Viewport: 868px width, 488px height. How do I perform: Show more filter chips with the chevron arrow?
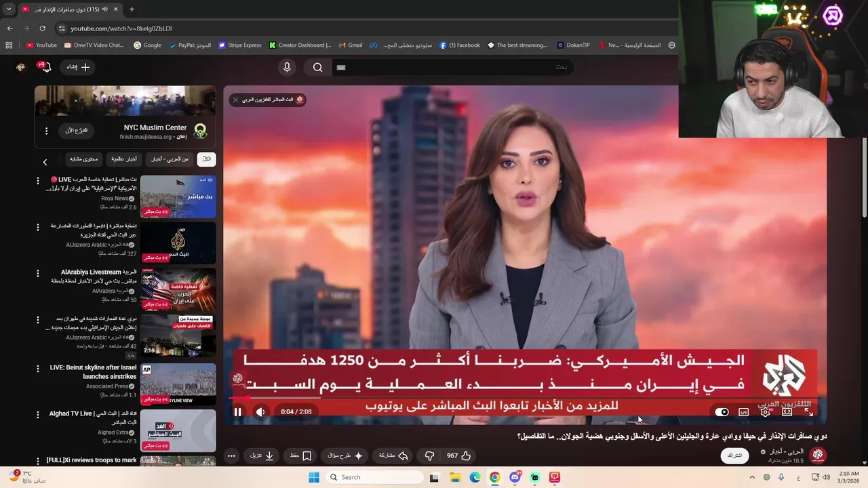(45, 162)
